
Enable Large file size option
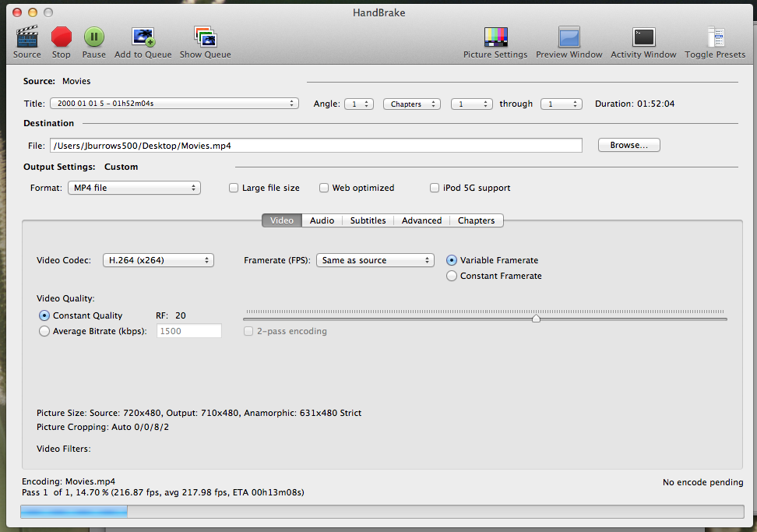[234, 188]
